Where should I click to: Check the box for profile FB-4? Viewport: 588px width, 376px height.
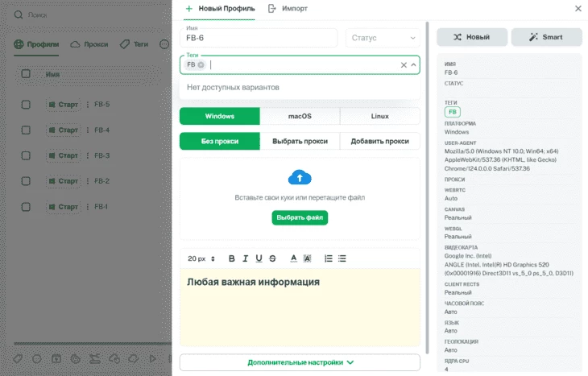tap(26, 130)
